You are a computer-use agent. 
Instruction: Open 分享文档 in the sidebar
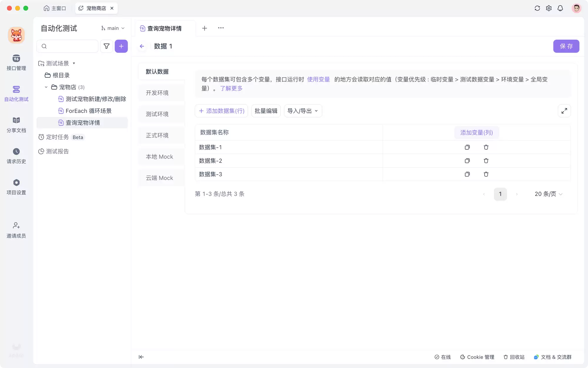tap(16, 125)
